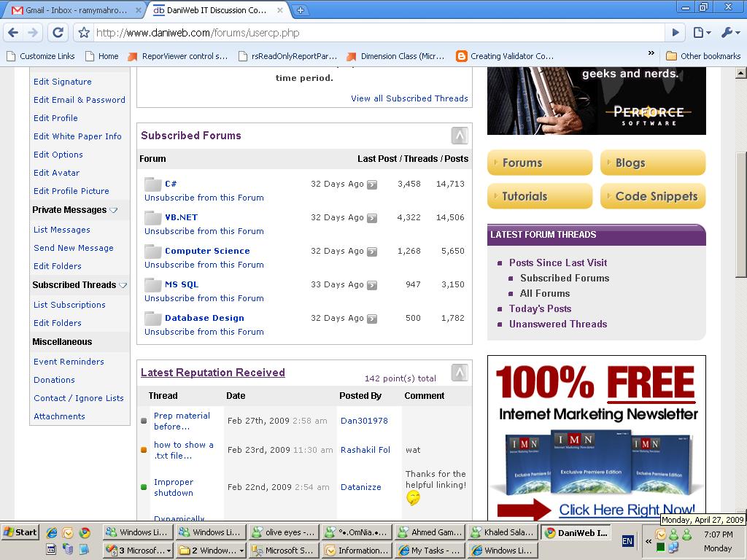Open Contact / Ignore Lists link
The width and height of the screenshot is (747, 560).
(x=79, y=397)
